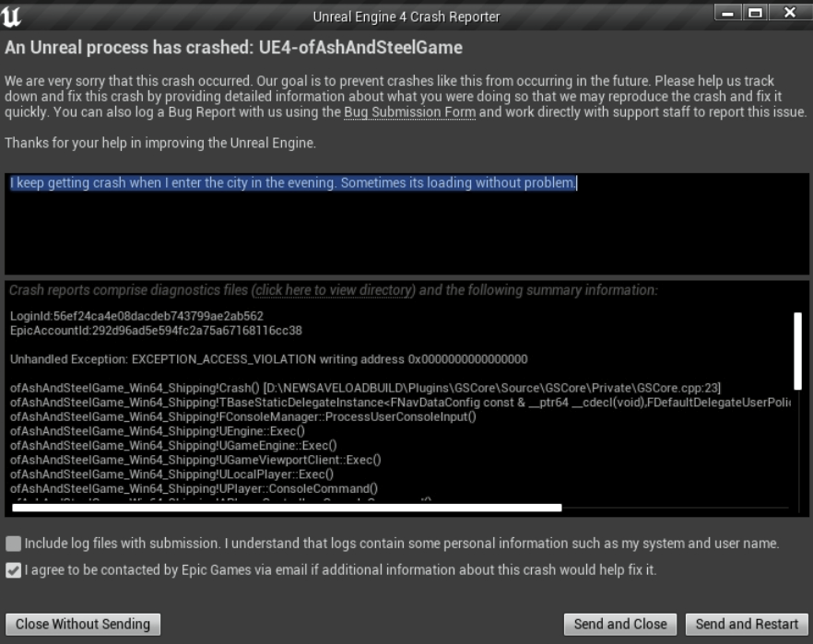
Task: Select the EpicAccountId line
Action: point(156,330)
